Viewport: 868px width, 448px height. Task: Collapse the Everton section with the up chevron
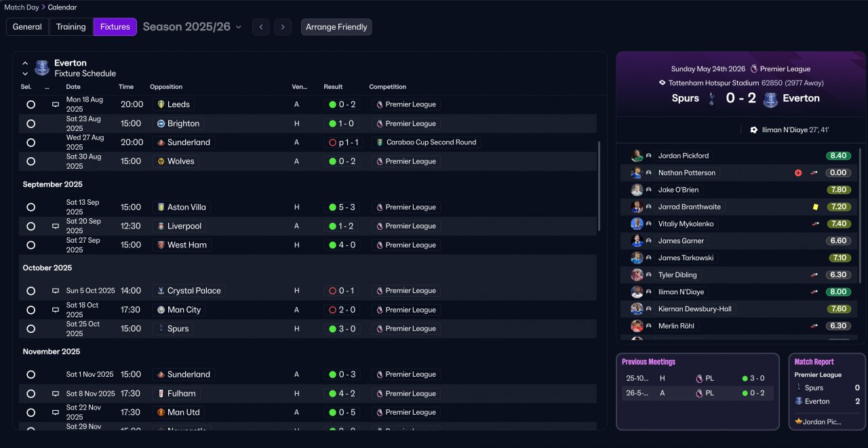click(x=25, y=63)
